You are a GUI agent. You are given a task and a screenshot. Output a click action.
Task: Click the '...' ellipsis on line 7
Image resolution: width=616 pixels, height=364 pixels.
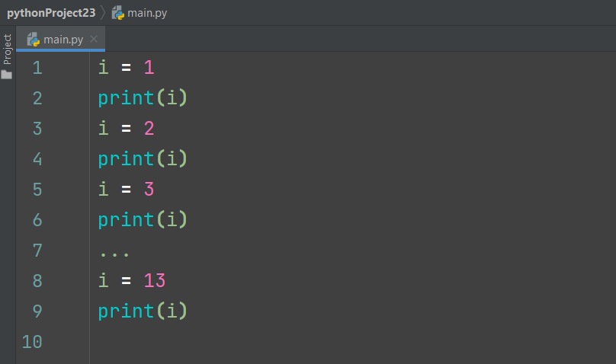(x=114, y=254)
